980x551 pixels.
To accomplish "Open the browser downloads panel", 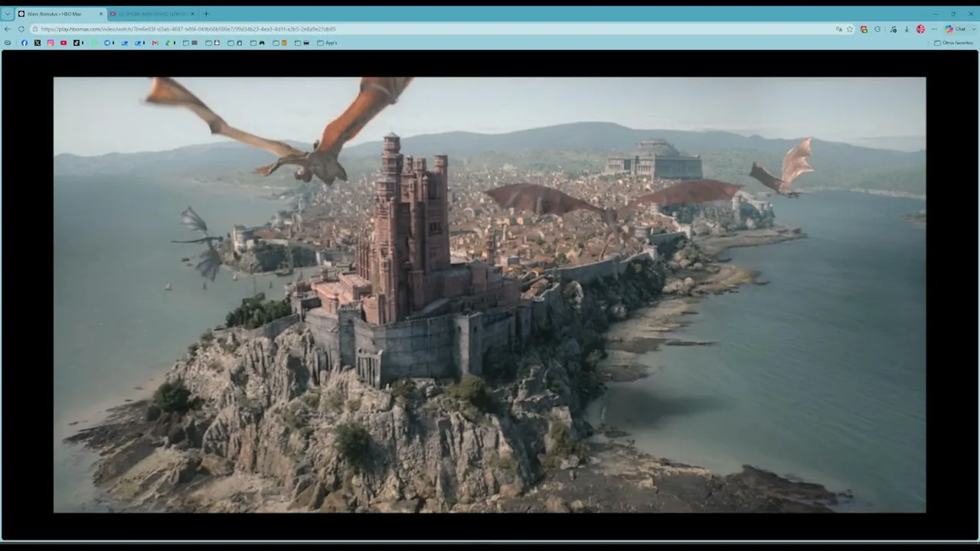I will pyautogui.click(x=906, y=29).
